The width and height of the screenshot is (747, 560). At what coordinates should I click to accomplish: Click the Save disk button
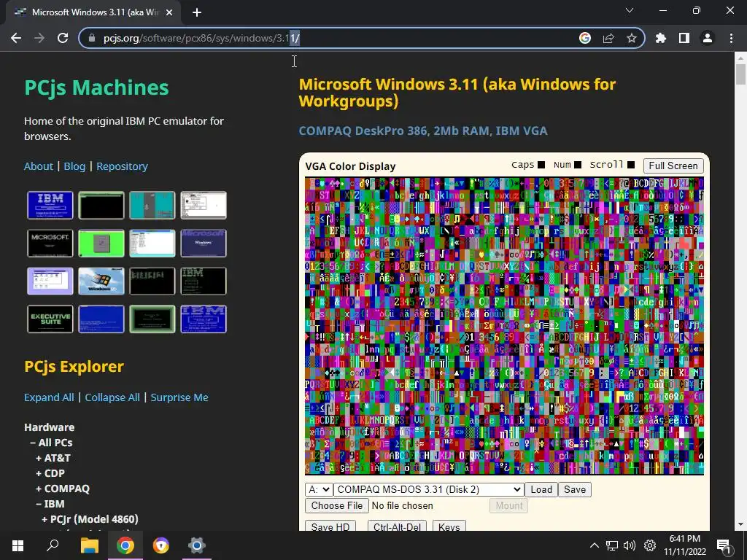575,489
